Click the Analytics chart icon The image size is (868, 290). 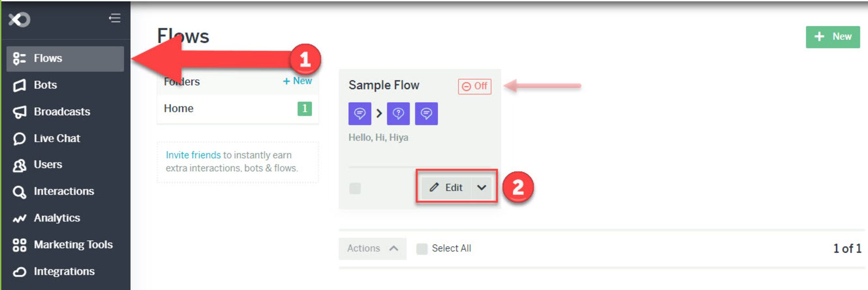click(19, 219)
